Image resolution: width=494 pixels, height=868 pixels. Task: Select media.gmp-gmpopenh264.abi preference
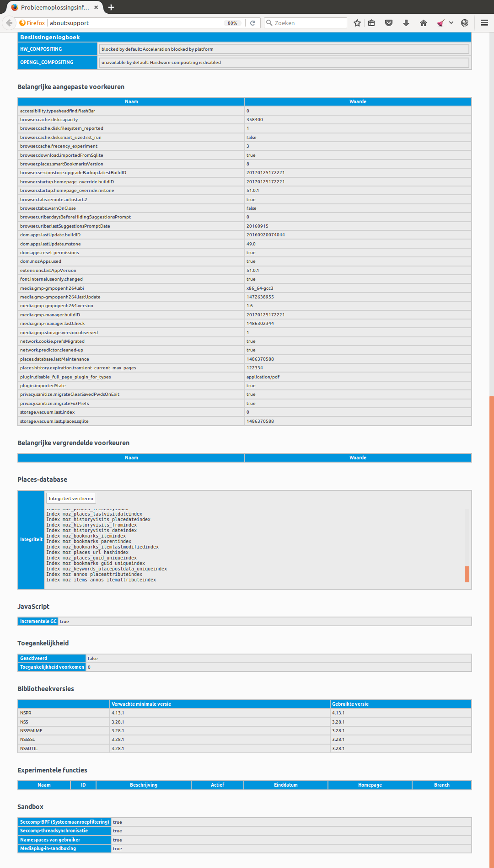(52, 288)
